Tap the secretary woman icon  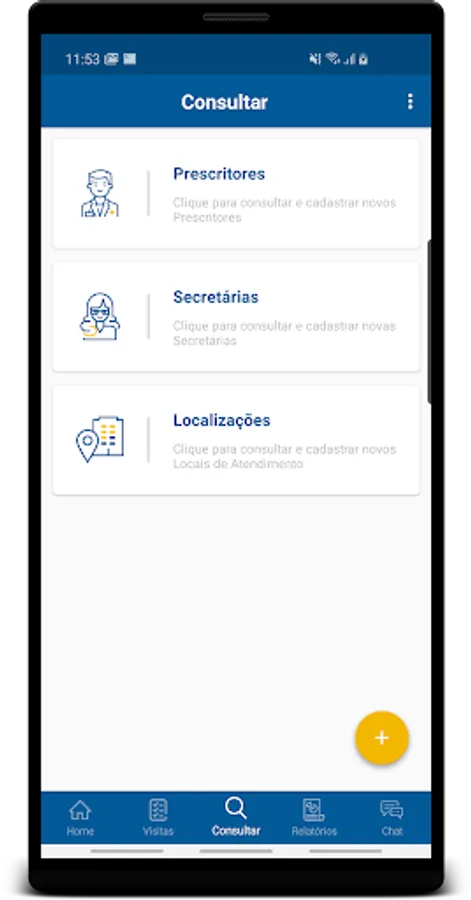click(100, 316)
